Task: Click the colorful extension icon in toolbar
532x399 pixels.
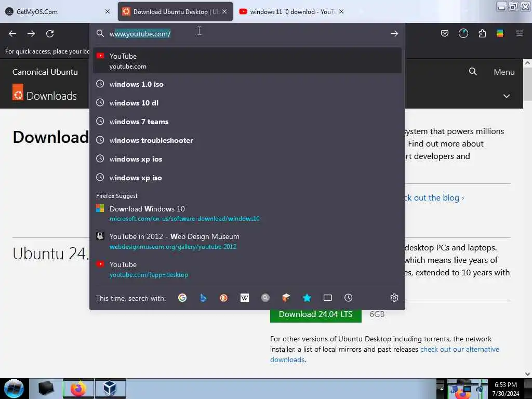Action: 500,33
